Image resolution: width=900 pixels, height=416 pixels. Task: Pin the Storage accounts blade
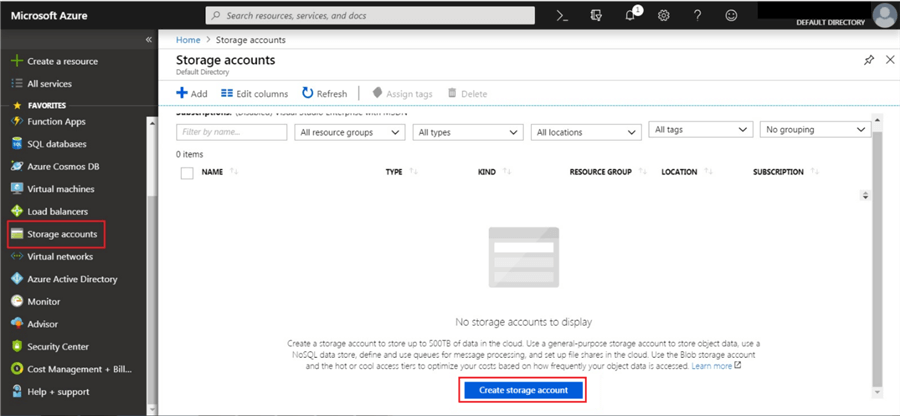[868, 60]
